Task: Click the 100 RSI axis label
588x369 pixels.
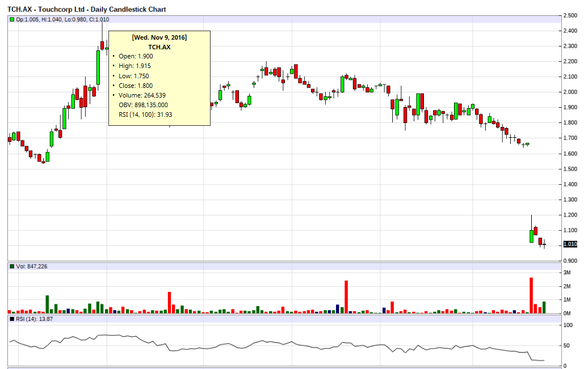Action: click(568, 325)
